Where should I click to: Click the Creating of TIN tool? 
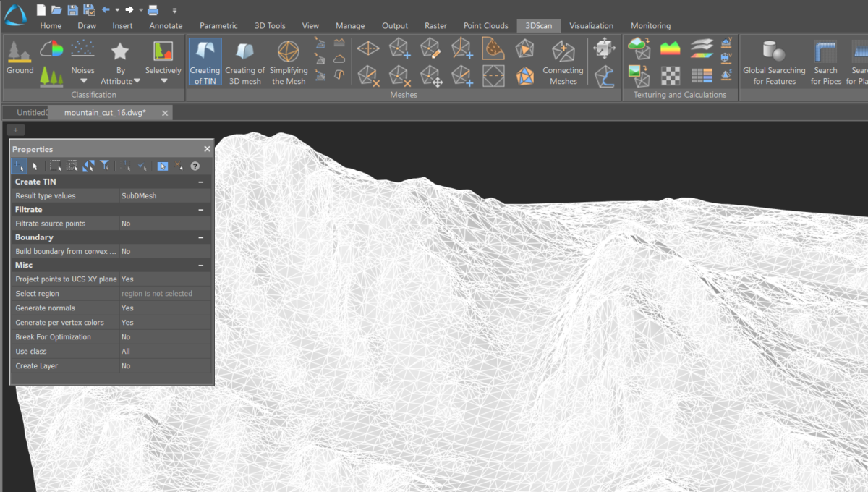[x=205, y=61]
